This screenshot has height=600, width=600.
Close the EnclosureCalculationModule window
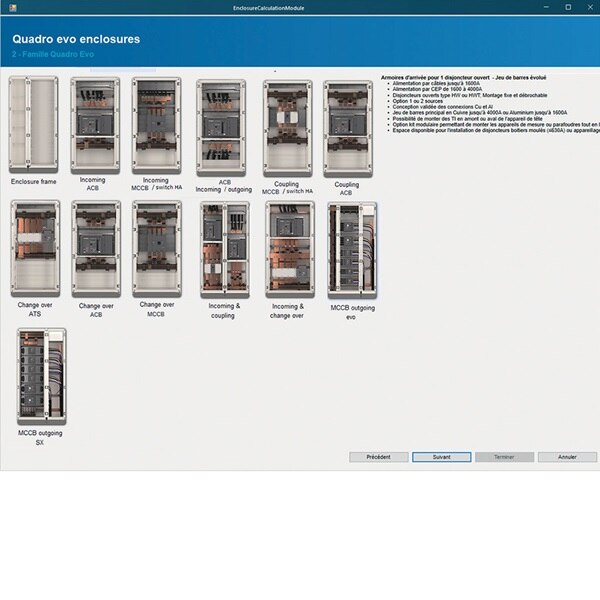pyautogui.click(x=590, y=7)
